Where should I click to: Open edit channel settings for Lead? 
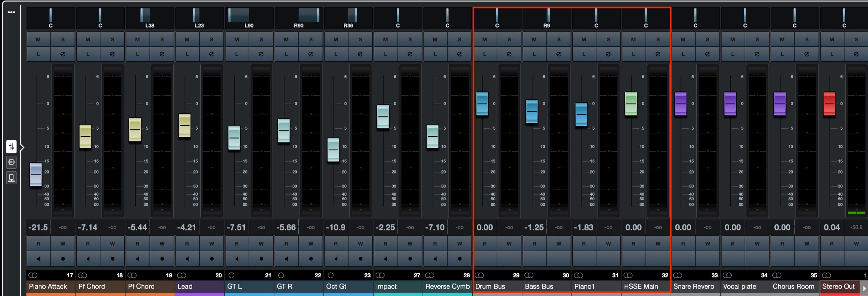(x=212, y=54)
